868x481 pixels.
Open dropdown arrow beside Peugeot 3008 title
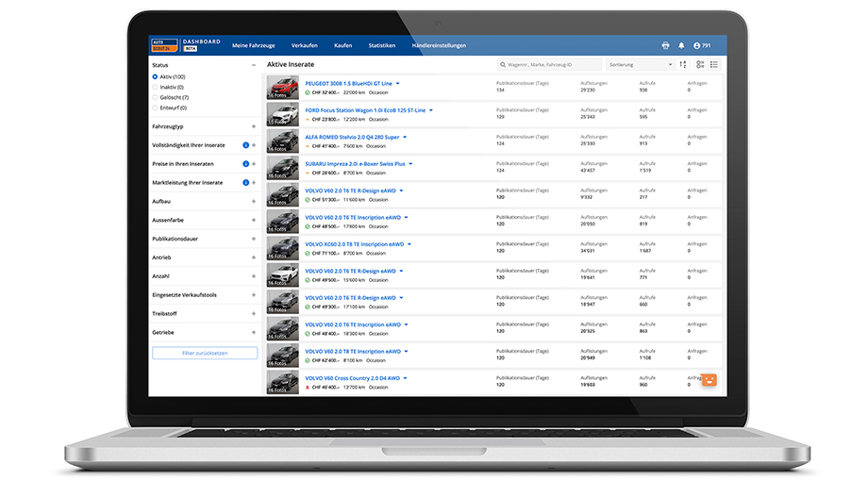tap(398, 84)
